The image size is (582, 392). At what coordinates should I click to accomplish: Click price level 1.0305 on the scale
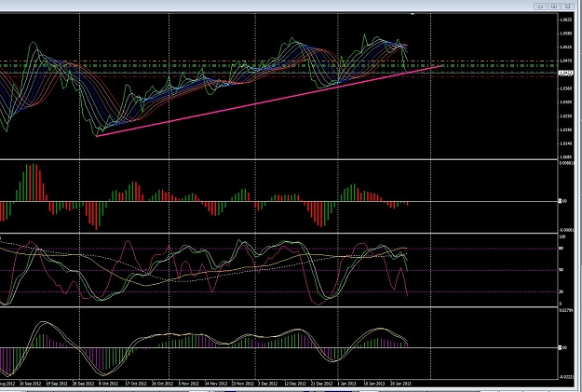(x=566, y=102)
